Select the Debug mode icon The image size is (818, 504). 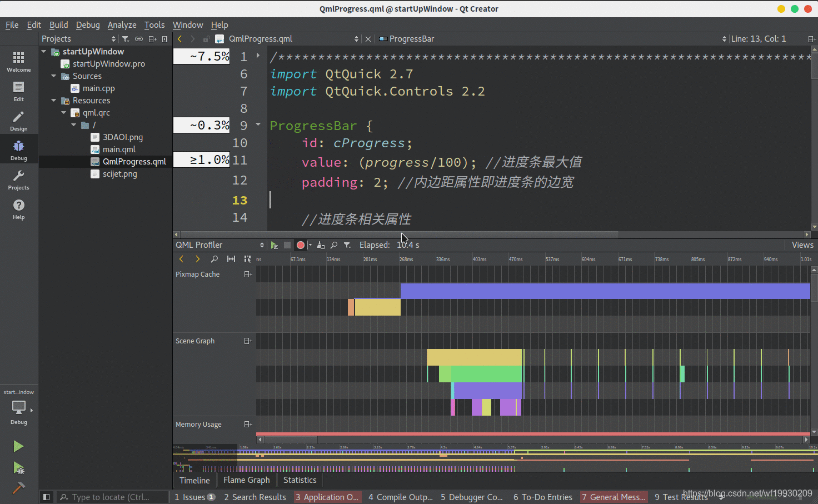point(18,150)
